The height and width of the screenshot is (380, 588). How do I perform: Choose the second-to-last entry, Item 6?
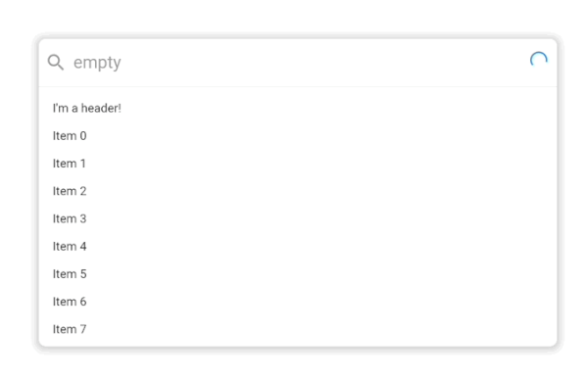coord(298,302)
